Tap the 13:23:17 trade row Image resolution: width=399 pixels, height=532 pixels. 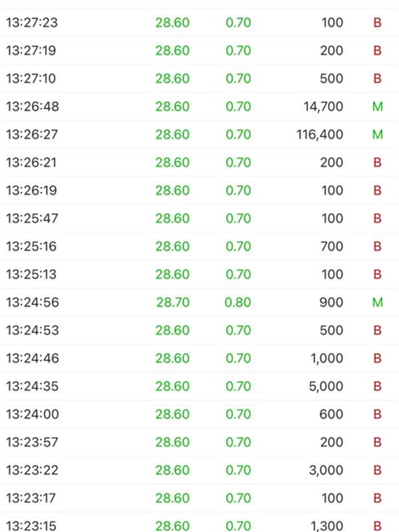(199, 498)
